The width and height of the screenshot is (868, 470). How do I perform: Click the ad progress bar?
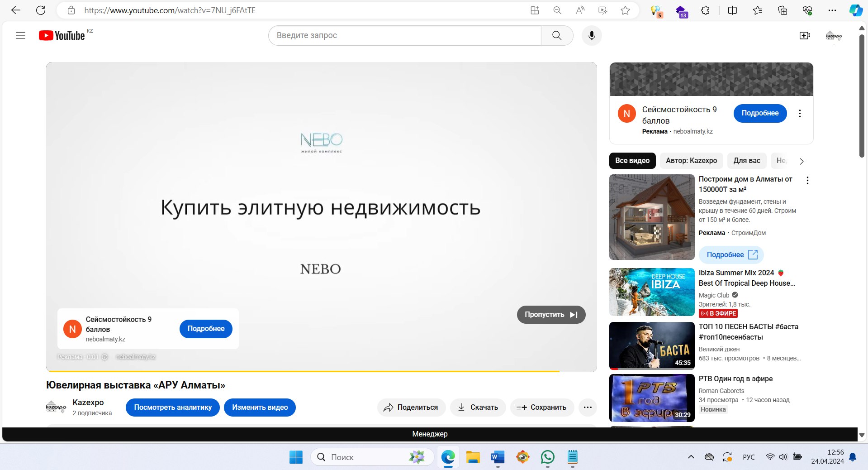[321, 371]
